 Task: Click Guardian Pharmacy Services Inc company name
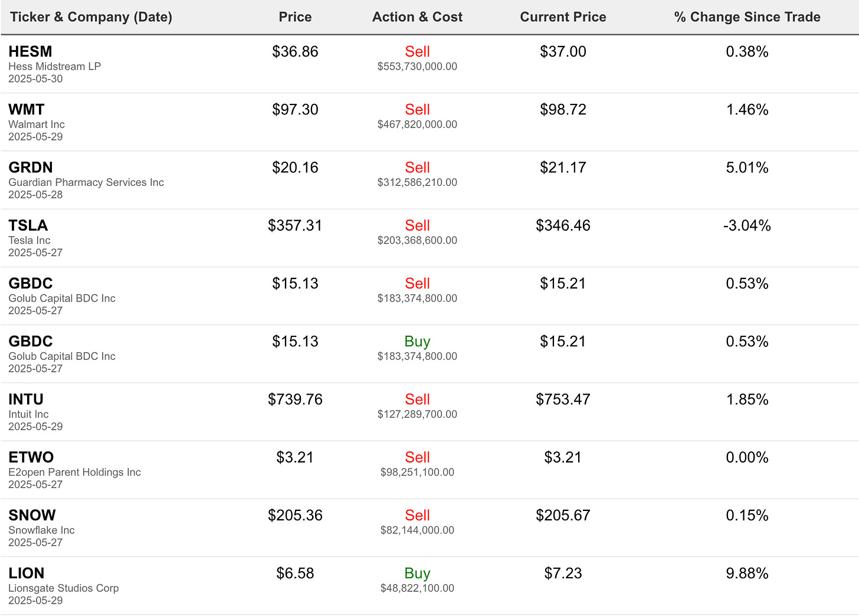[86, 182]
